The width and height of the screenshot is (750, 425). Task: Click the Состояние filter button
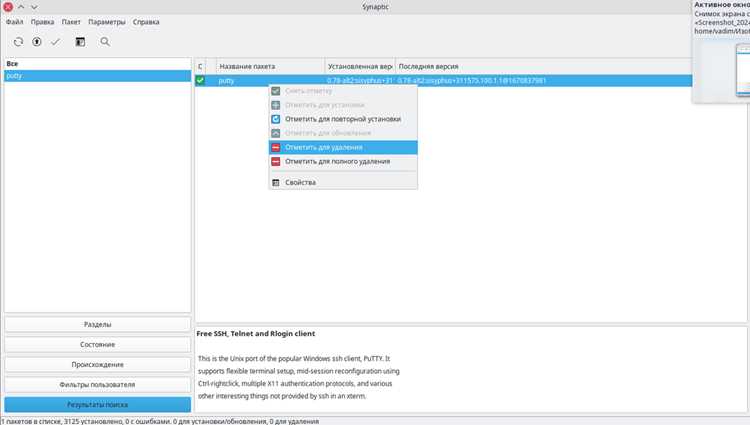[x=98, y=344]
